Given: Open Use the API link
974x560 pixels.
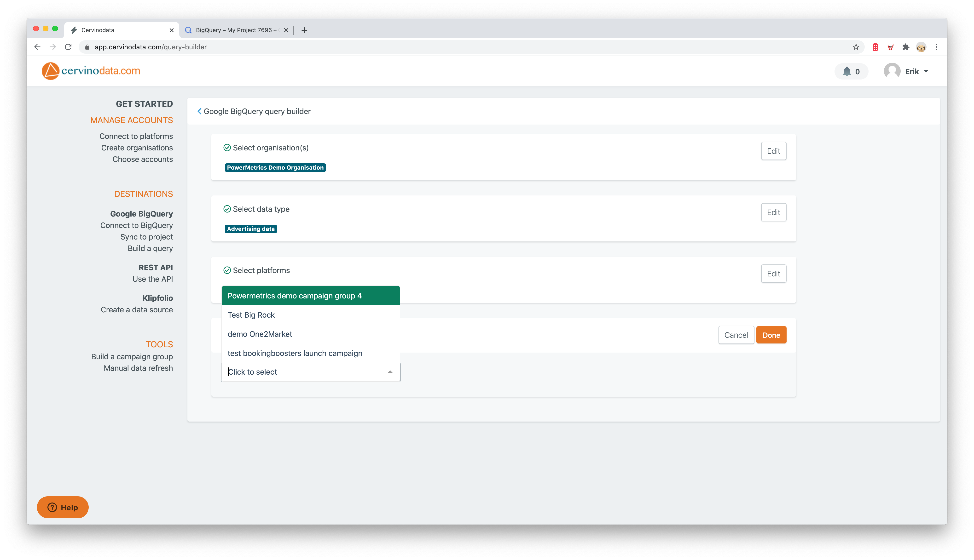Looking at the screenshot, I should pos(152,279).
